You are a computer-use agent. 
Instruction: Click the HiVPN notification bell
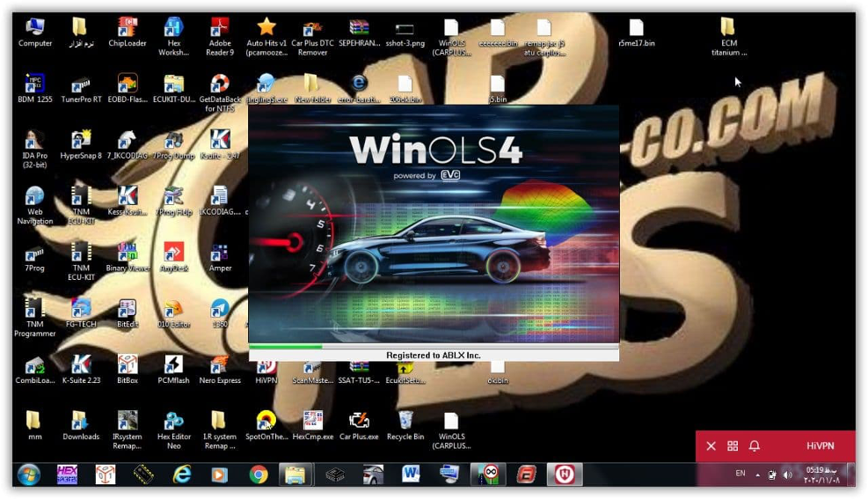(755, 446)
